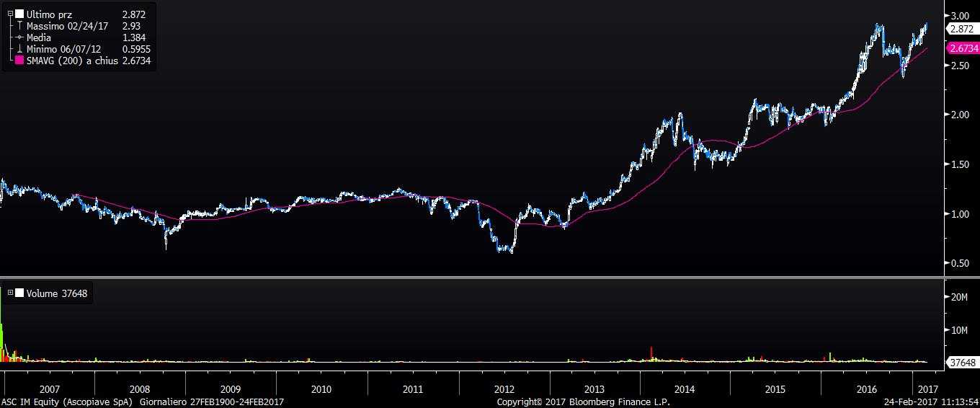Screen dimensions: 980x408
Task: Expand the Volume legend tree
Action: click(9, 293)
